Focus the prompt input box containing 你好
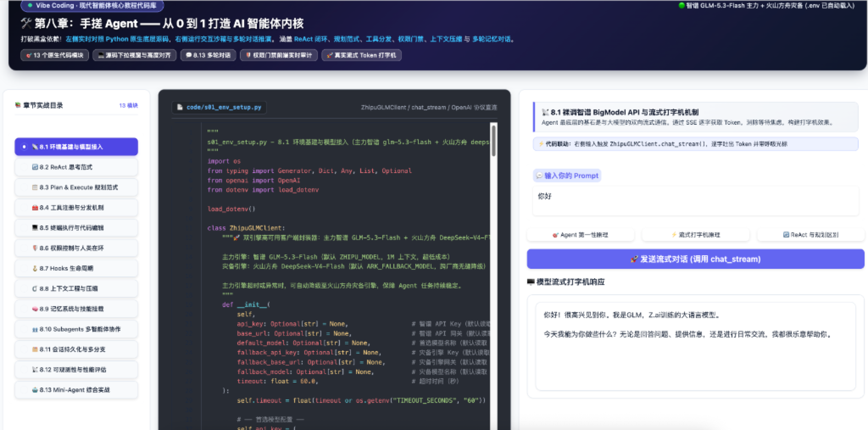Viewport: 868px width, 430px height. point(696,201)
